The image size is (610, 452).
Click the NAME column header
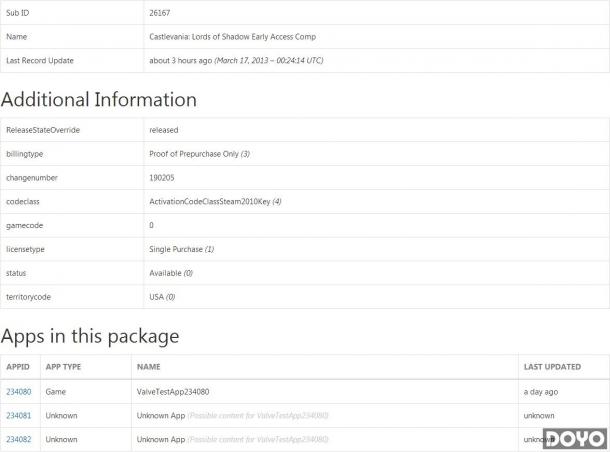pos(149,367)
